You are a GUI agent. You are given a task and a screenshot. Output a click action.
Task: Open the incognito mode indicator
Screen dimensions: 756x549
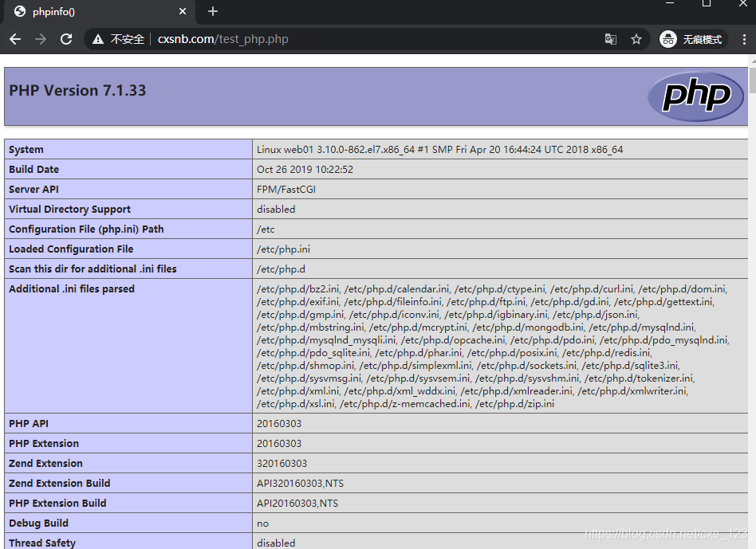coord(692,39)
